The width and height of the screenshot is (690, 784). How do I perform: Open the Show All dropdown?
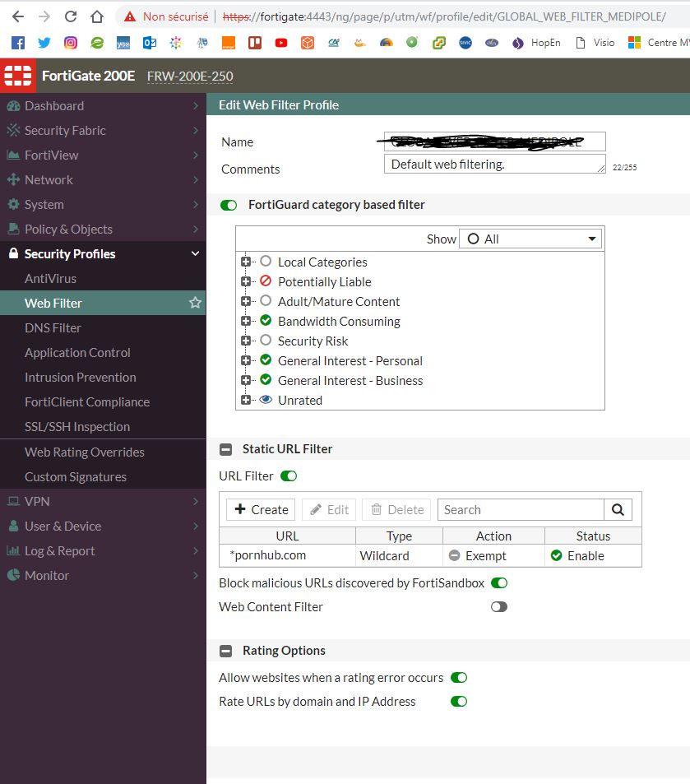[x=530, y=239]
